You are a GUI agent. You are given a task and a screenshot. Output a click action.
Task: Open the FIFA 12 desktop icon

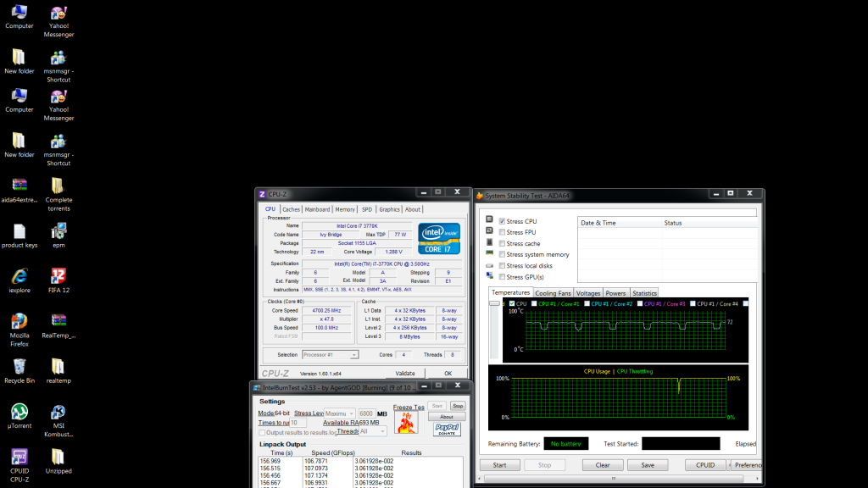click(58, 276)
